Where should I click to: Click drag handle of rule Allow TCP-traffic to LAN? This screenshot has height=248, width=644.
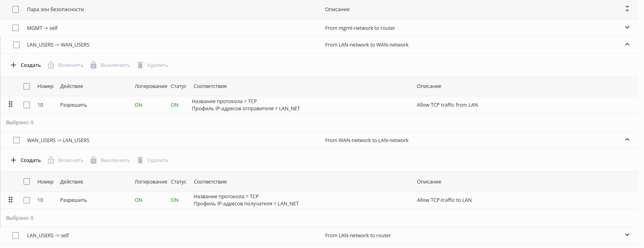tap(11, 199)
